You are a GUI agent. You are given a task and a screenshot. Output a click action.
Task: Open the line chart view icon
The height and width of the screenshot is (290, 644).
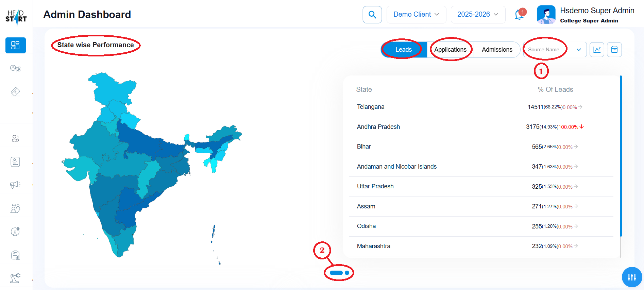coord(597,50)
